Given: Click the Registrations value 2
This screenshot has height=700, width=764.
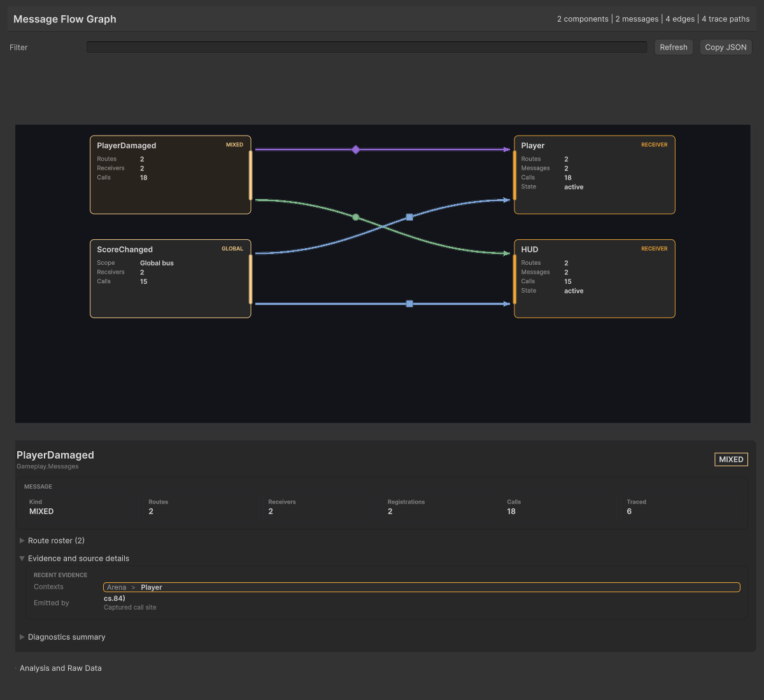Looking at the screenshot, I should [x=390, y=512].
